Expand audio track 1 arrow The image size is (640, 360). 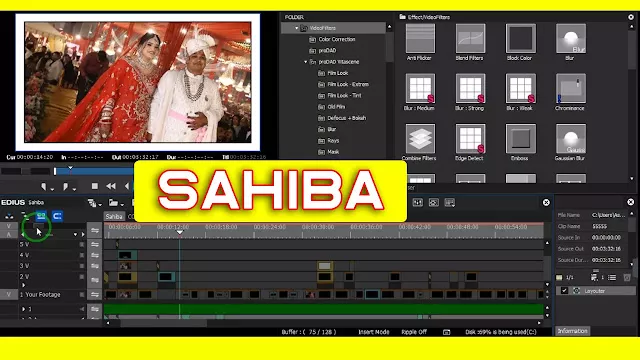[24, 309]
